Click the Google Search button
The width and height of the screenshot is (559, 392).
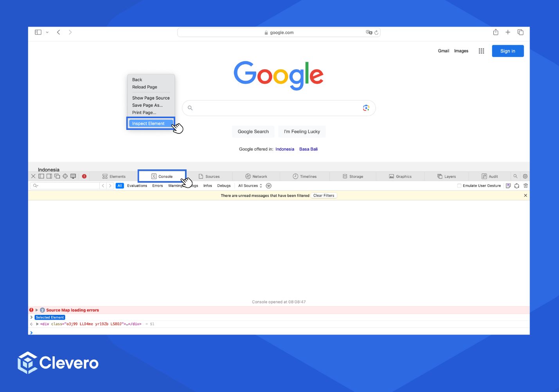(253, 131)
